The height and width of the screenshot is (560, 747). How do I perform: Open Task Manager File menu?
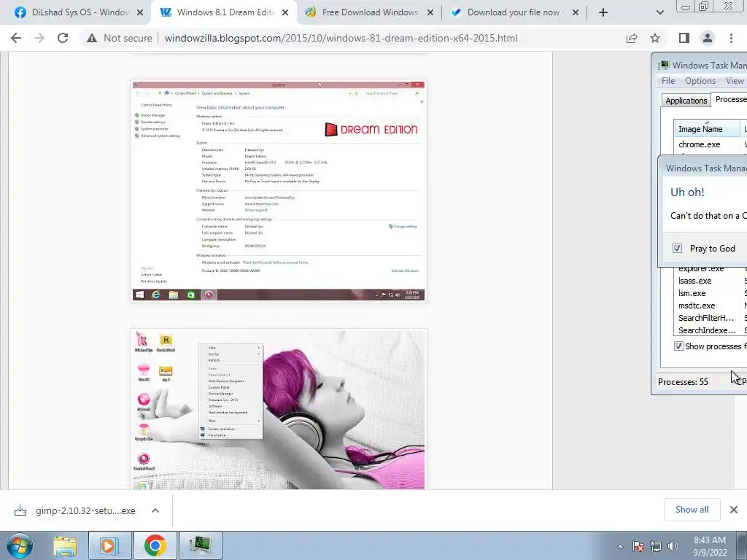pyautogui.click(x=668, y=81)
